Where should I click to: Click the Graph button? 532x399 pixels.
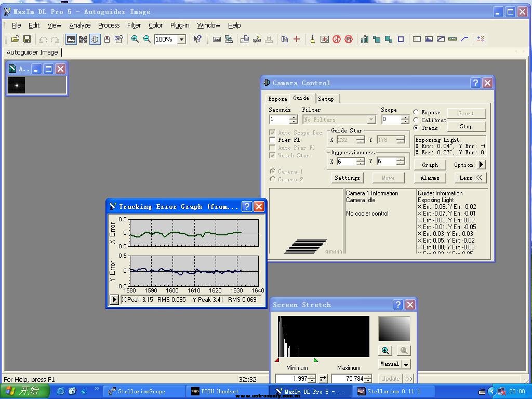pyautogui.click(x=430, y=165)
